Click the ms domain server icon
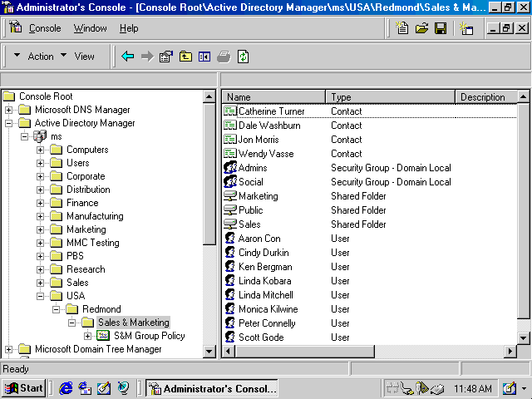This screenshot has width=532, height=399. tap(40, 136)
